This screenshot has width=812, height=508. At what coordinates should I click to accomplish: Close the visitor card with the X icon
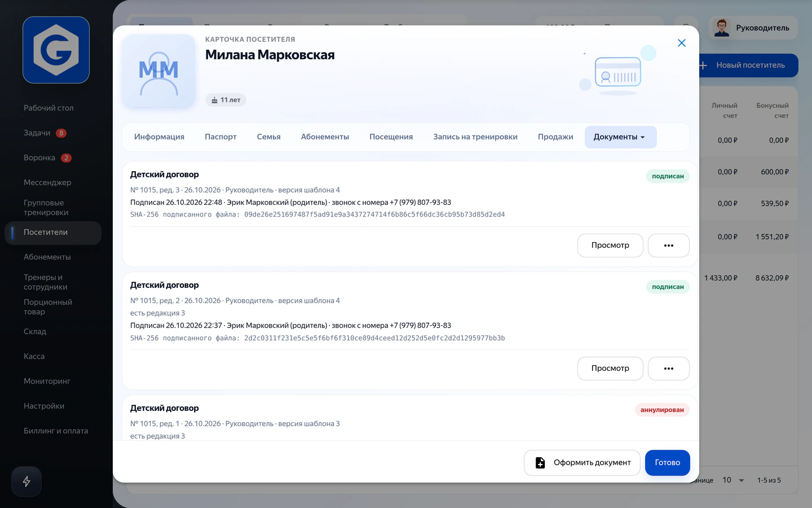(682, 43)
